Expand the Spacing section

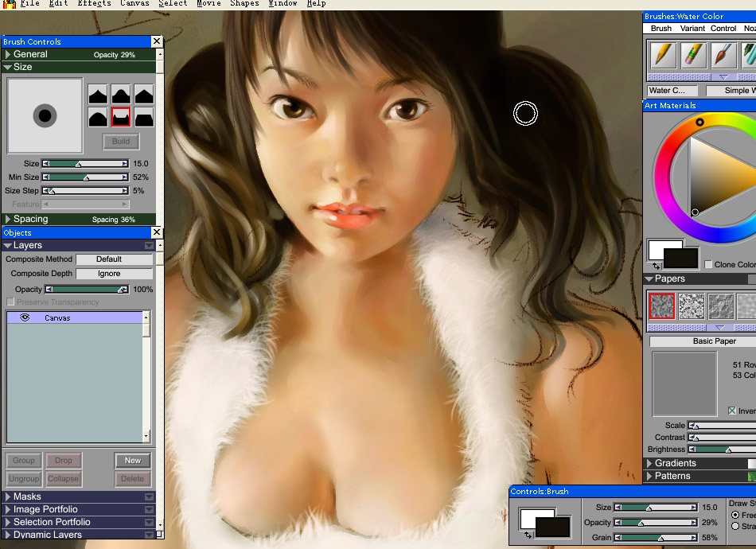(x=8, y=219)
